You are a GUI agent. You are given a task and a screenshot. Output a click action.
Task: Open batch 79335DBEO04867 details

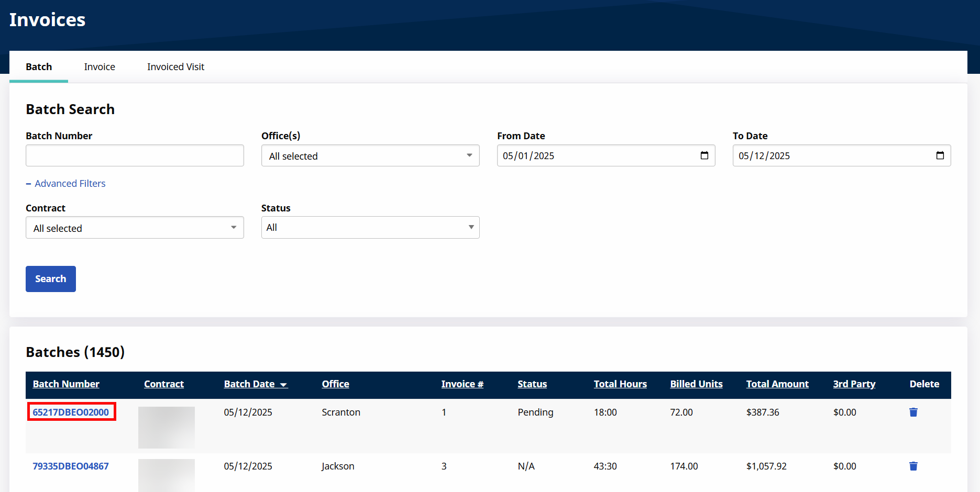tap(70, 466)
